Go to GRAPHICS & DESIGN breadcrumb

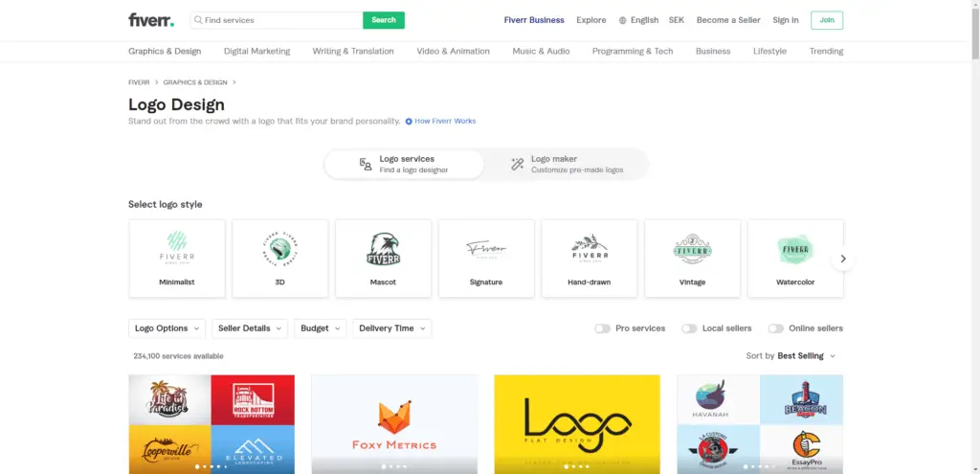[x=195, y=82]
